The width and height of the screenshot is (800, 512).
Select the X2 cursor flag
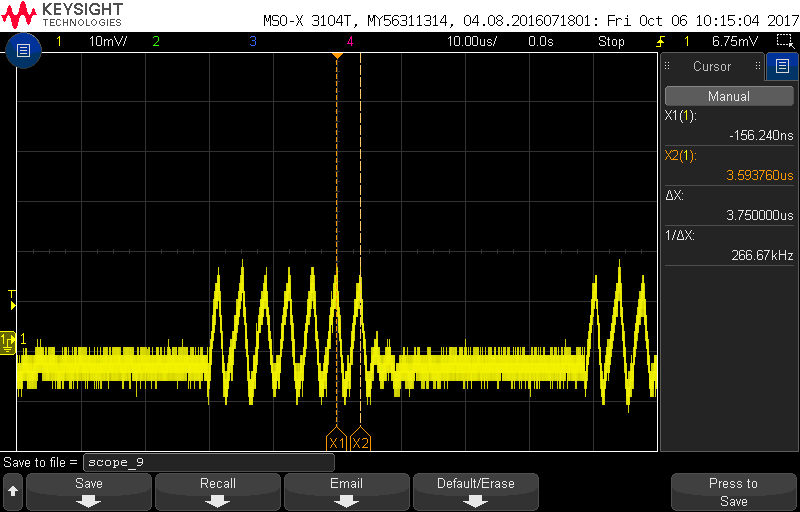tap(361, 439)
